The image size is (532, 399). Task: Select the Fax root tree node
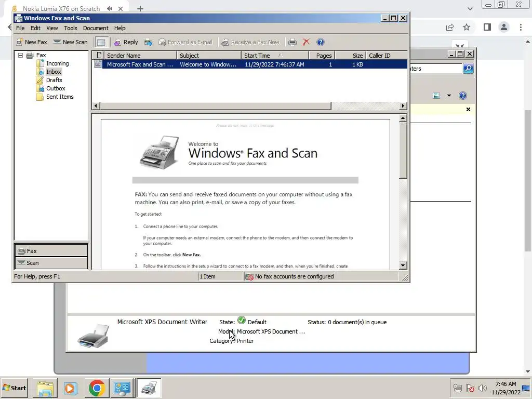click(x=41, y=55)
